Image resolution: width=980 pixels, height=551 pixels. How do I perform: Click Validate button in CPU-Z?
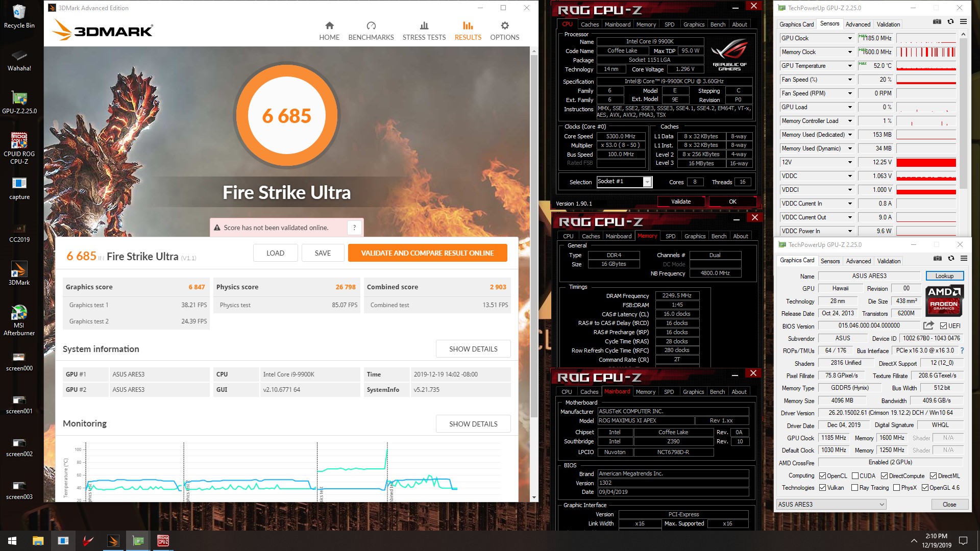click(681, 202)
